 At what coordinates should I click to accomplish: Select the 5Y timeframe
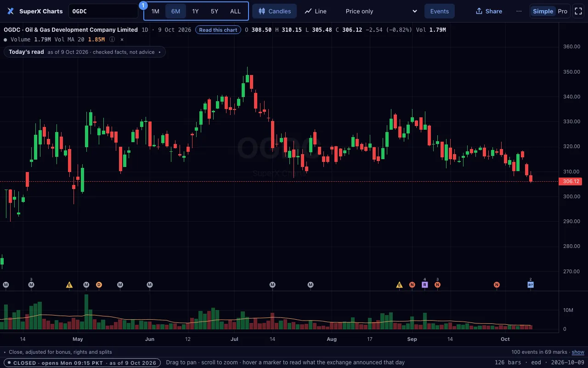click(x=215, y=11)
